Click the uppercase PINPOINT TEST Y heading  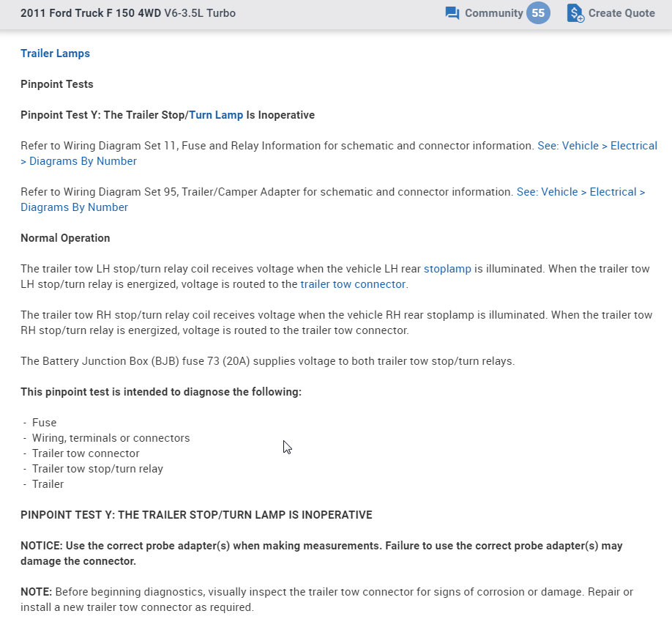pyautogui.click(x=196, y=515)
